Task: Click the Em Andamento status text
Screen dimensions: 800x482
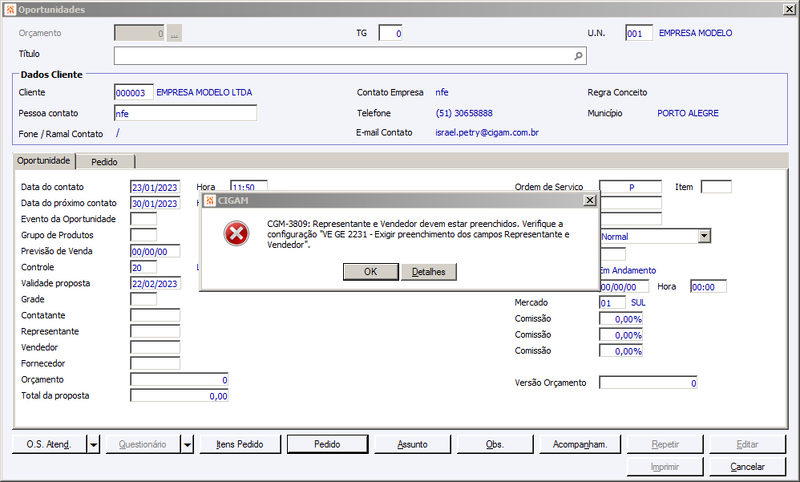Action: click(x=628, y=270)
